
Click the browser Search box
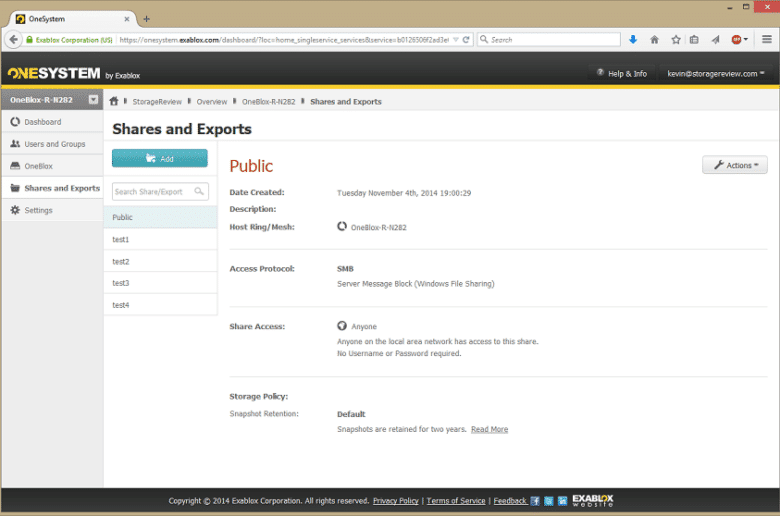[549, 40]
